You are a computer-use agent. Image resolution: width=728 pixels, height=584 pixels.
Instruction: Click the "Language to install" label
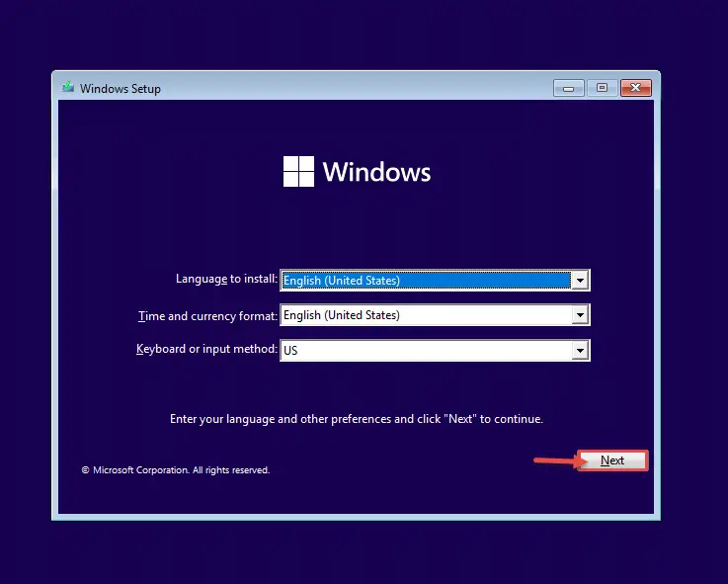tap(226, 279)
